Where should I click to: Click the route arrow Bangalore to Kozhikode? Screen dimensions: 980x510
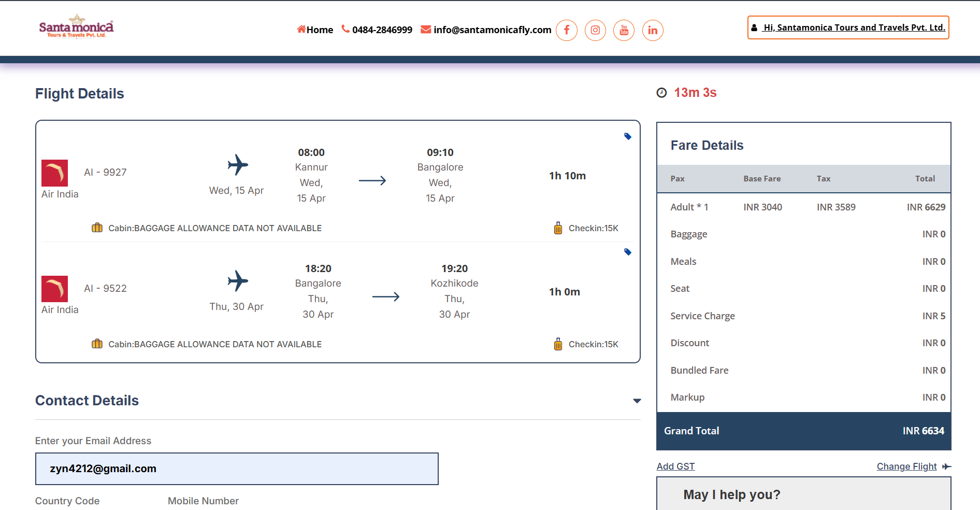click(x=386, y=296)
